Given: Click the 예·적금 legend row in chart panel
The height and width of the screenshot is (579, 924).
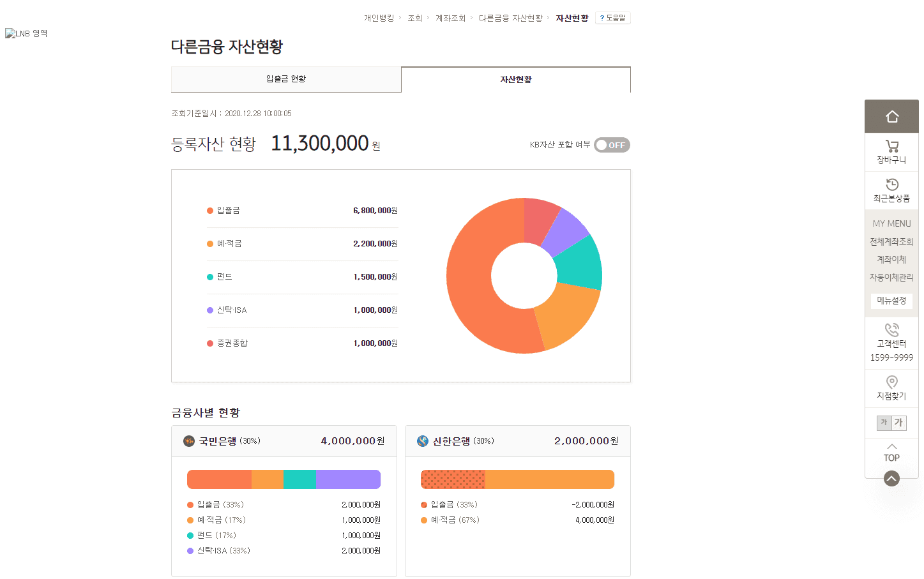Looking at the screenshot, I should coord(302,244).
